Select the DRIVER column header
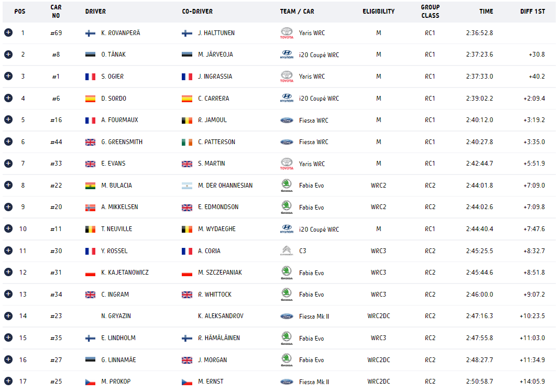This screenshot has width=560, height=392. pyautogui.click(x=95, y=12)
